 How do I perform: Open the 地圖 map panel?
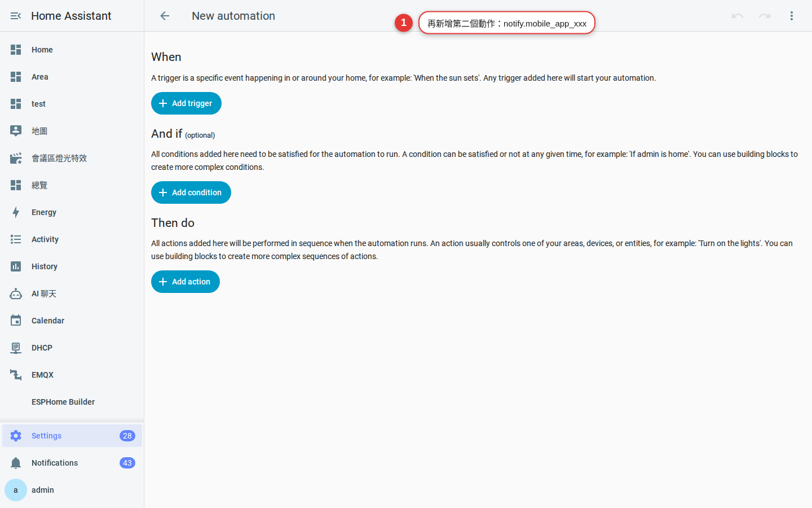pyautogui.click(x=72, y=131)
